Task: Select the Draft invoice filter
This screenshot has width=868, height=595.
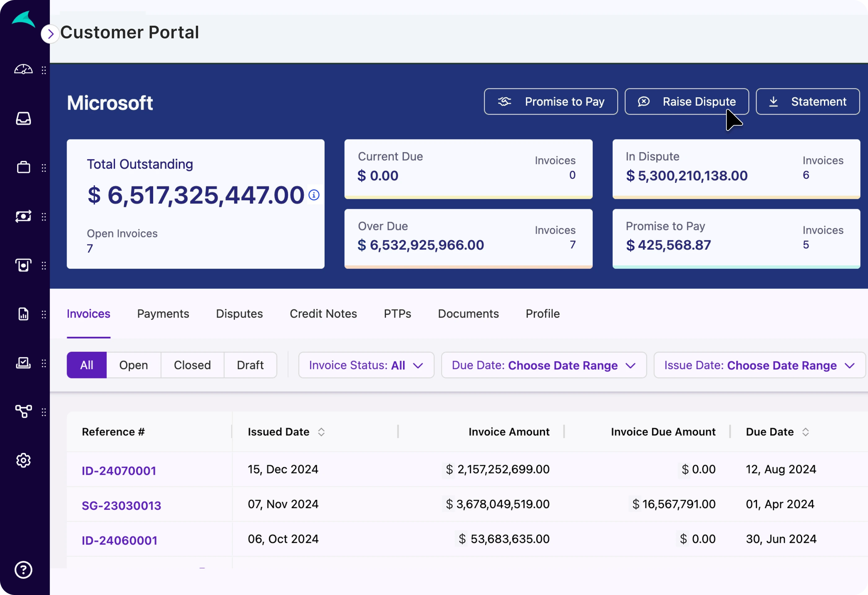Action: [x=250, y=365]
